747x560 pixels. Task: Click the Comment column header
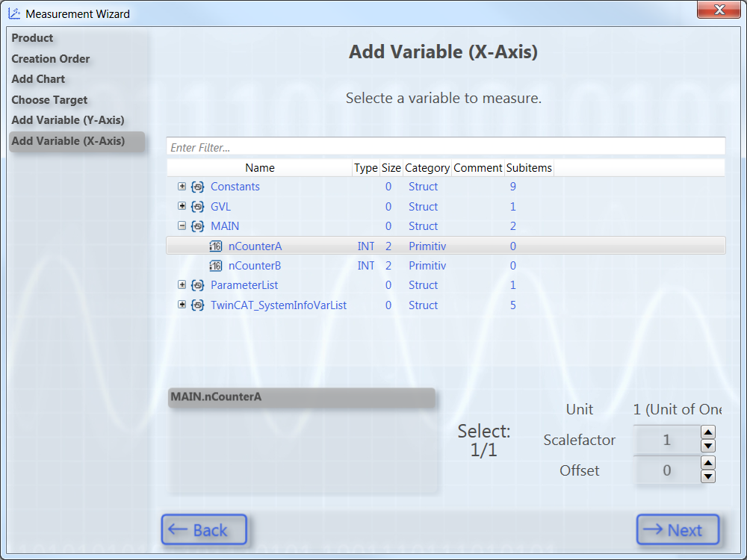pos(478,167)
